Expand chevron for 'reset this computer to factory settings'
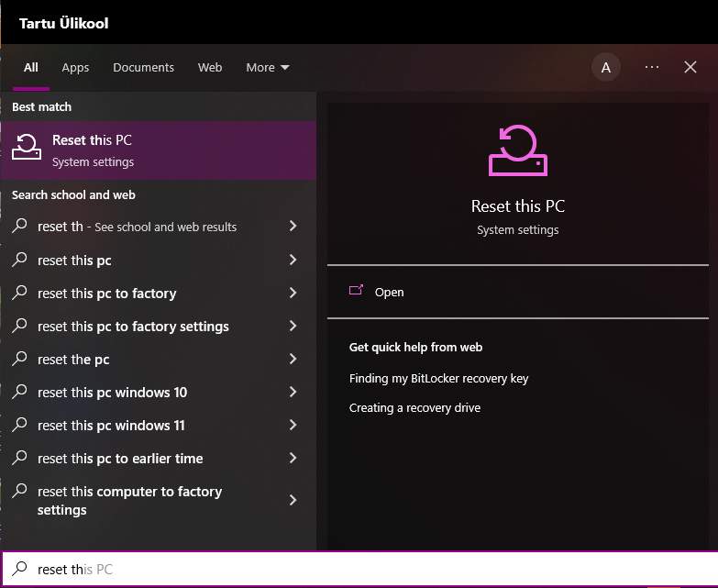This screenshot has height=588, width=718. pyautogui.click(x=293, y=500)
